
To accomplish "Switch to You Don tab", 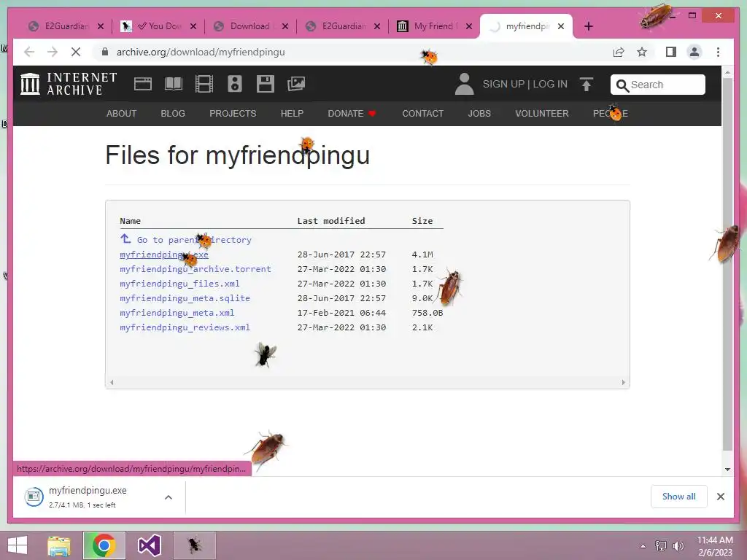I will pyautogui.click(x=158, y=26).
